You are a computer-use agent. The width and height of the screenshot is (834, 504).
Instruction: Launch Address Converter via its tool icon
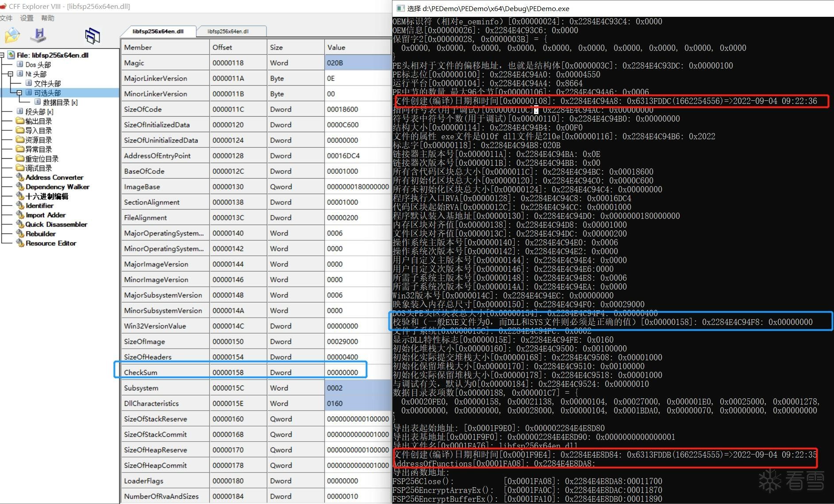[x=20, y=177]
